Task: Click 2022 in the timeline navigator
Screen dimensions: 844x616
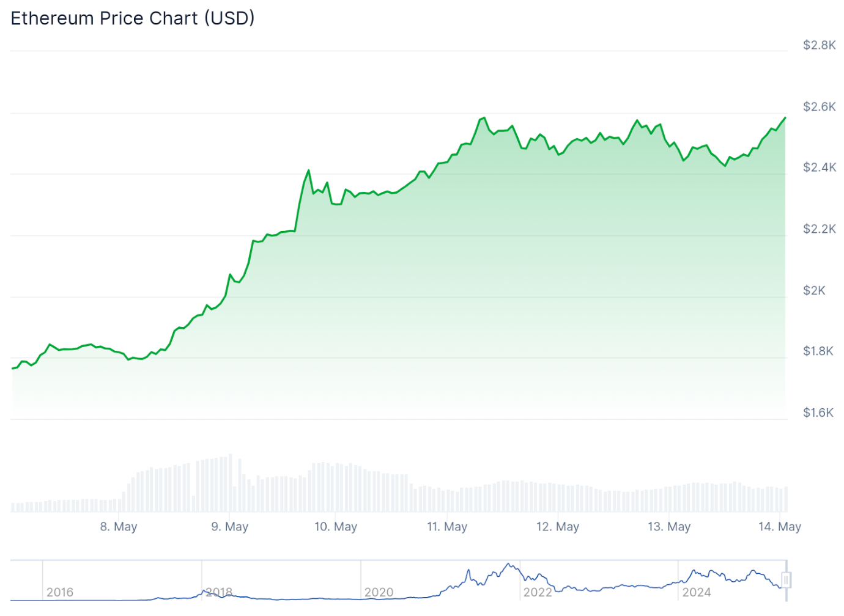Action: pos(538,592)
